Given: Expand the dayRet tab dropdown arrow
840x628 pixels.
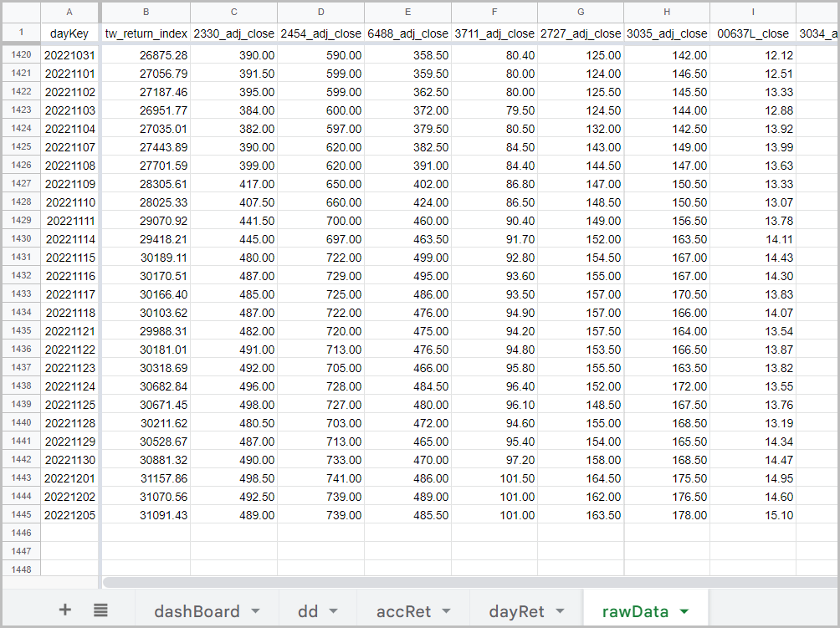Looking at the screenshot, I should tap(559, 611).
